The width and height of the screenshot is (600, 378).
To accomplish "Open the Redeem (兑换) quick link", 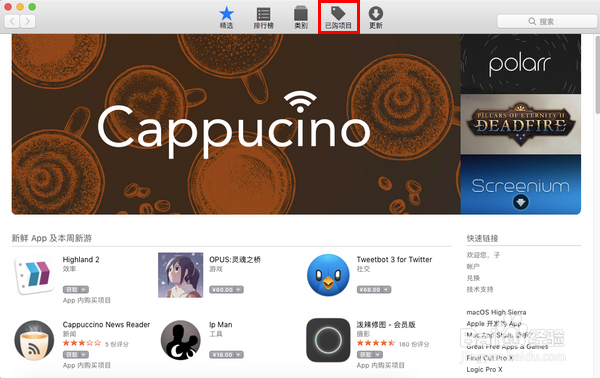I will pyautogui.click(x=473, y=278).
